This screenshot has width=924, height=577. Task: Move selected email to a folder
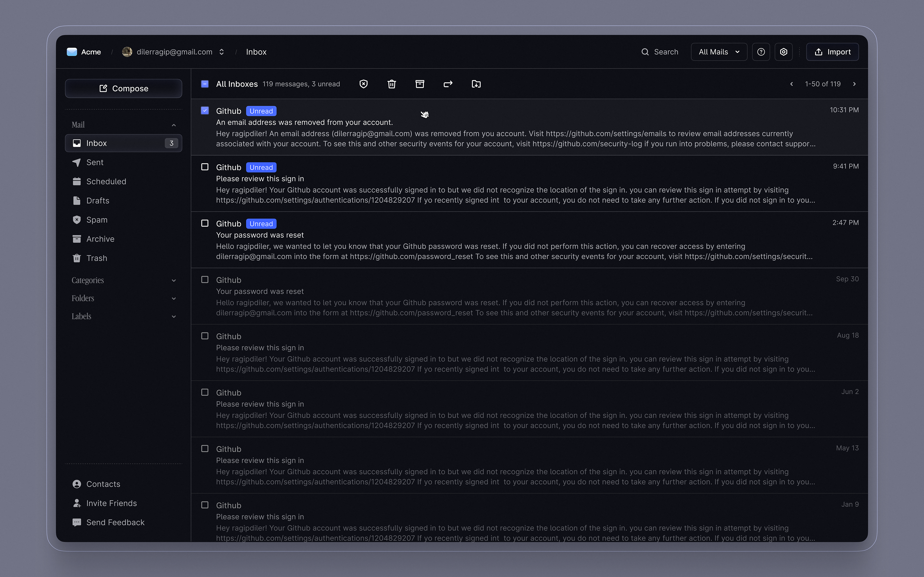[x=475, y=84]
